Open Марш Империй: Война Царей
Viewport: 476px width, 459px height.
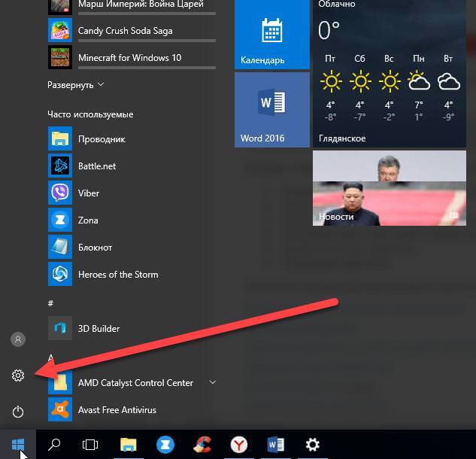pos(132,6)
